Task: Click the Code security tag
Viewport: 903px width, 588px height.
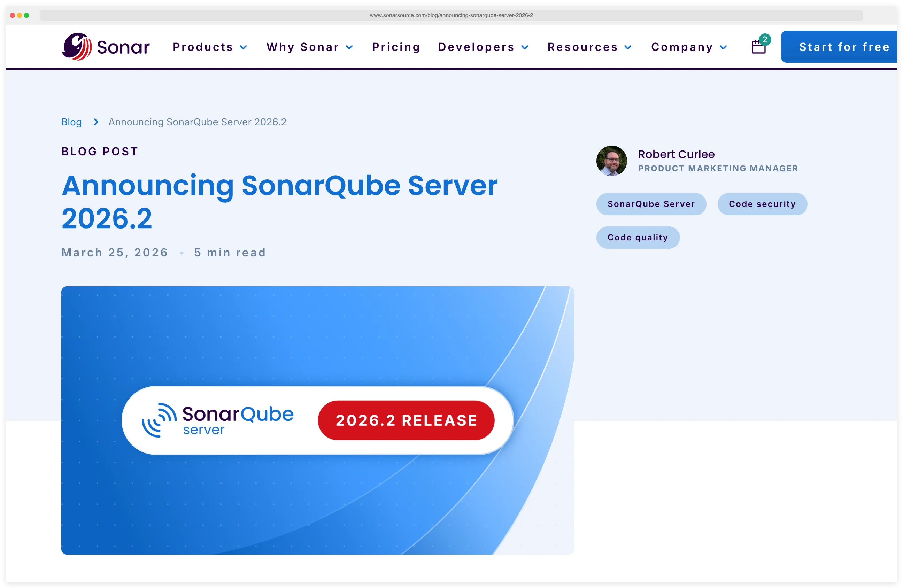Action: click(x=762, y=204)
